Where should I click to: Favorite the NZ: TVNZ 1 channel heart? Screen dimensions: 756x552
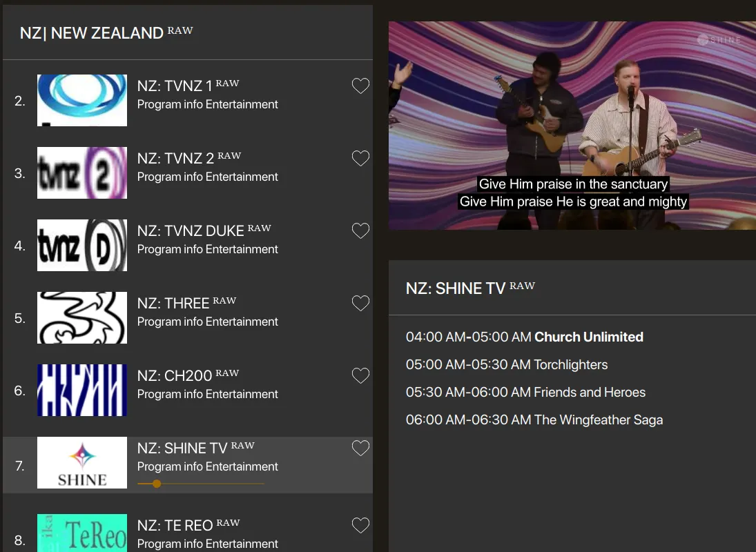(360, 86)
